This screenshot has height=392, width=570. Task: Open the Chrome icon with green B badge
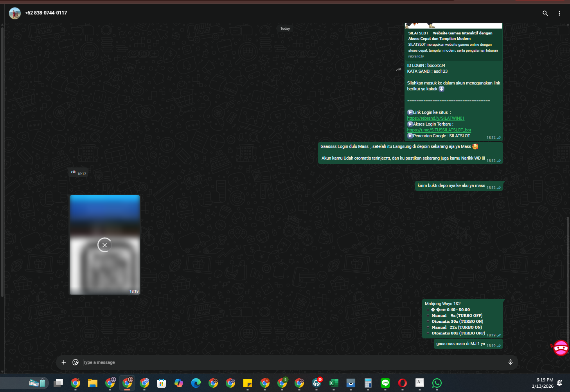click(x=282, y=383)
